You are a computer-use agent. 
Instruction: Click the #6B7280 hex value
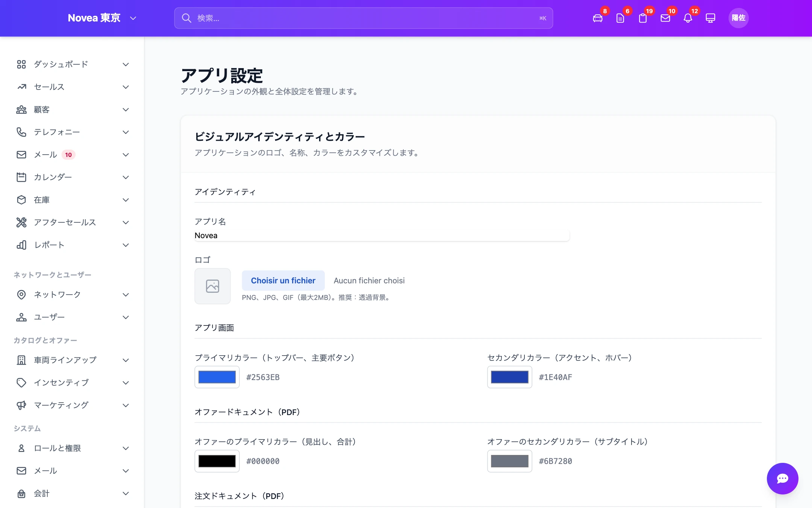(555, 461)
